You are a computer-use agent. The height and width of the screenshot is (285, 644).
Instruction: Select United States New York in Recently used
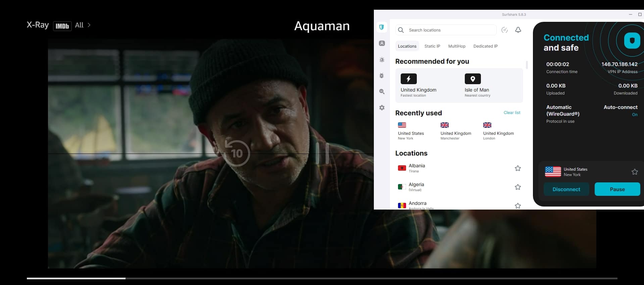[411, 131]
